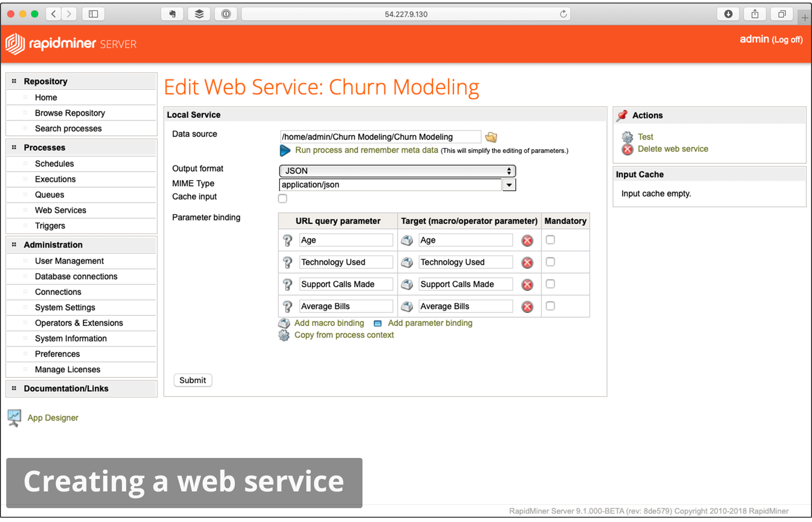Enable the Cache input checkbox
This screenshot has width=812, height=522.
pos(283,198)
